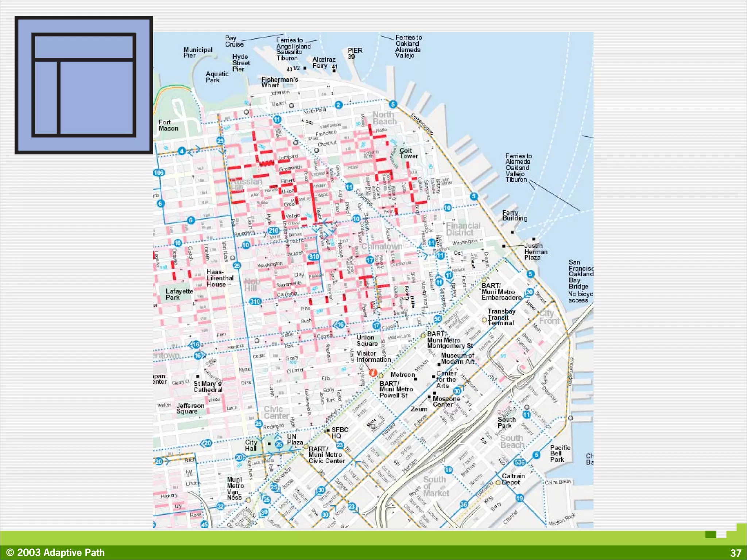
Task: Click the Coit Tower label
Action: tap(409, 153)
